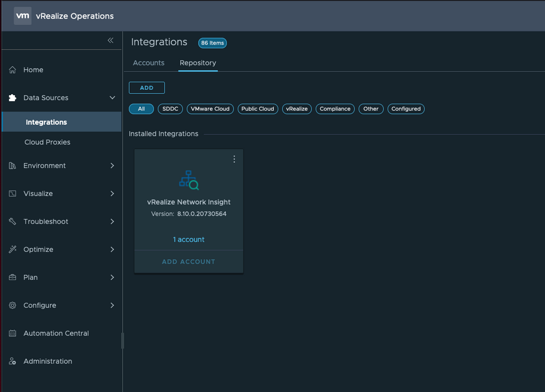Click the Visualize label in the sidebar
Image resolution: width=545 pixels, height=392 pixels.
38,193
